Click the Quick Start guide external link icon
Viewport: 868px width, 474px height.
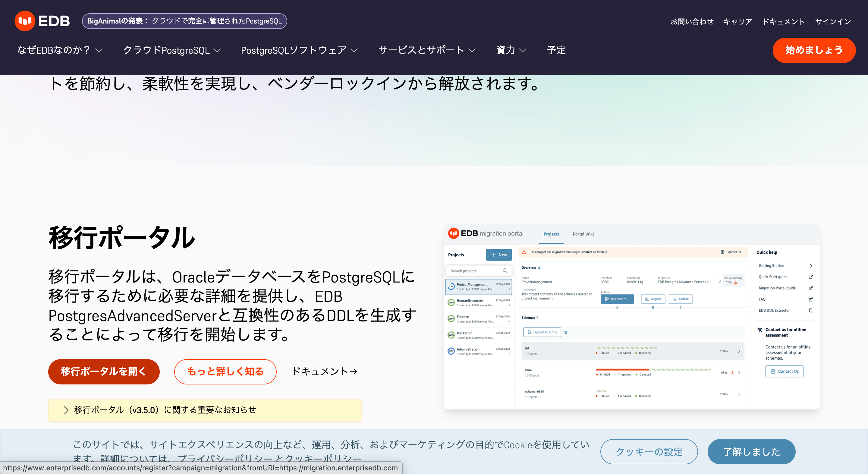click(811, 277)
